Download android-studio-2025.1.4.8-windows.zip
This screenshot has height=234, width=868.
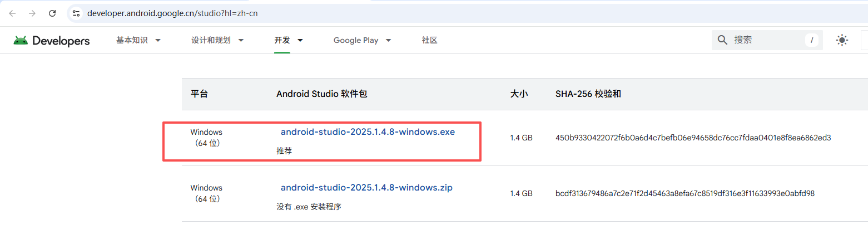(x=366, y=188)
